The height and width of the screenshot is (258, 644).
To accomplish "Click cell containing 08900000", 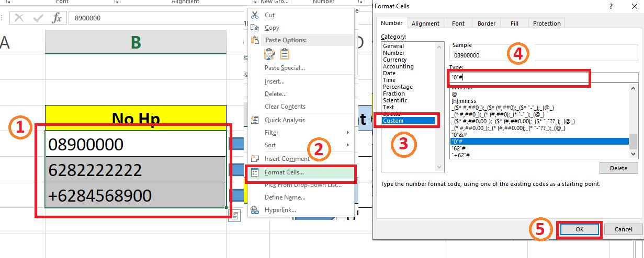I will (x=136, y=144).
